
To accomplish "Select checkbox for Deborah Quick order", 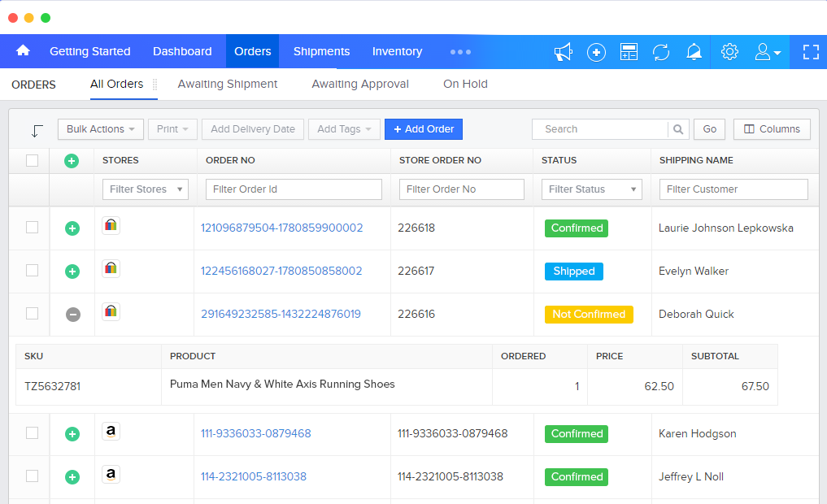I will [x=33, y=313].
